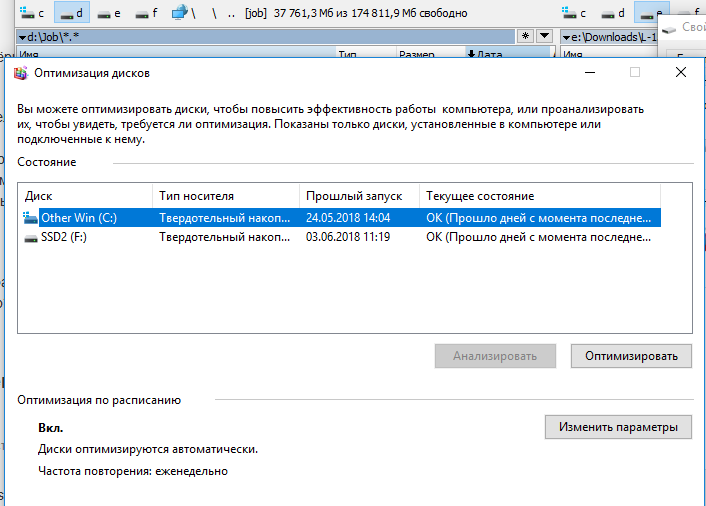Minimize the Оптимизация дисков window

tap(590, 72)
